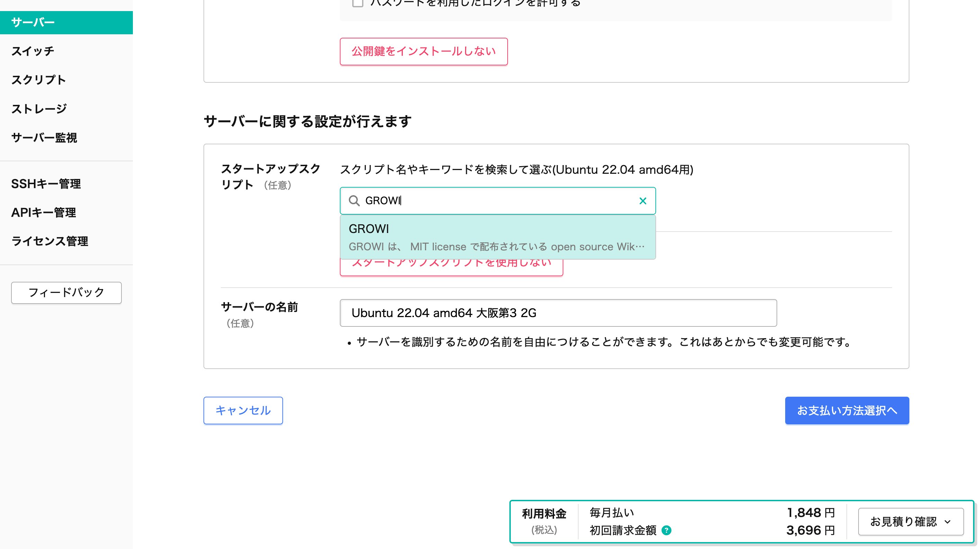This screenshot has height=549, width=980.
Task: Proceed via お支払い方法選択へ button
Action: point(847,410)
